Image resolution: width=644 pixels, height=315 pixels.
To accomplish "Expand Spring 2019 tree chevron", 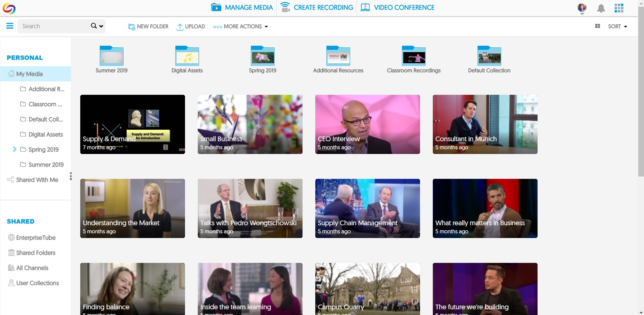I will tap(14, 149).
